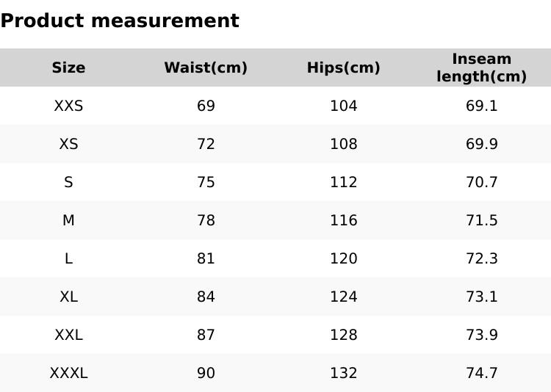Screen dimensions: 551x392
Task: Click waist value 84 in XL row
Action: tap(206, 297)
